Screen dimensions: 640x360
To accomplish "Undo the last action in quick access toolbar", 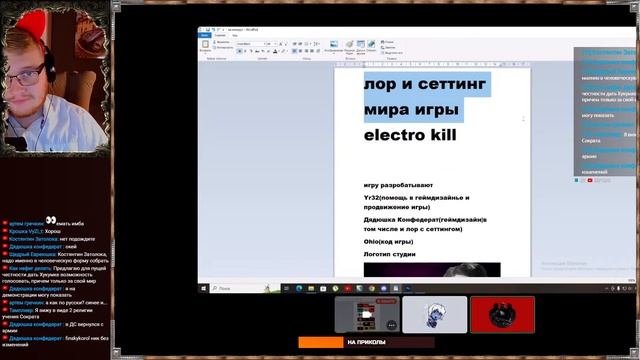I will (213, 29).
